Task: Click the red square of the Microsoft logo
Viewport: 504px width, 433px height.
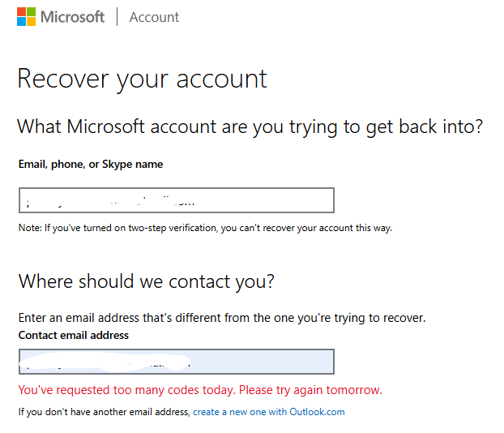Action: (x=22, y=11)
